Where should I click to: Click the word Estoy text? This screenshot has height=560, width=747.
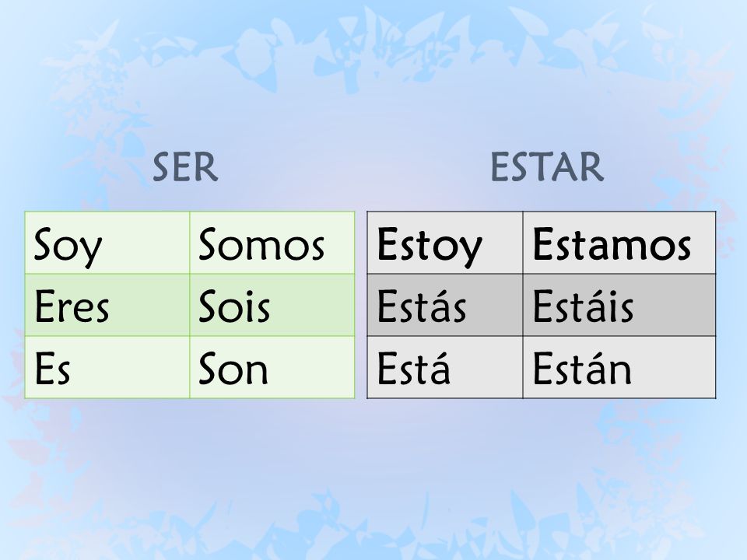[430, 247]
